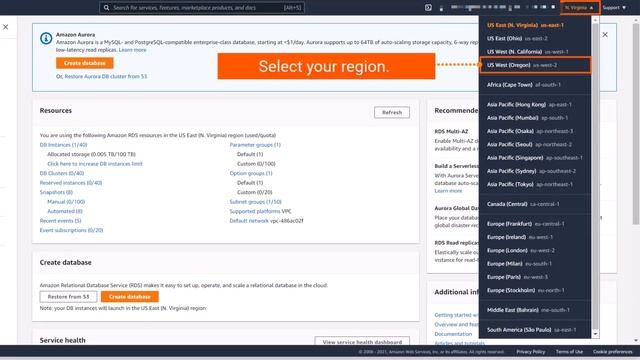Open the CloudShell icon in the top bar
Screen dimensions: 640x360
click(x=428, y=7)
